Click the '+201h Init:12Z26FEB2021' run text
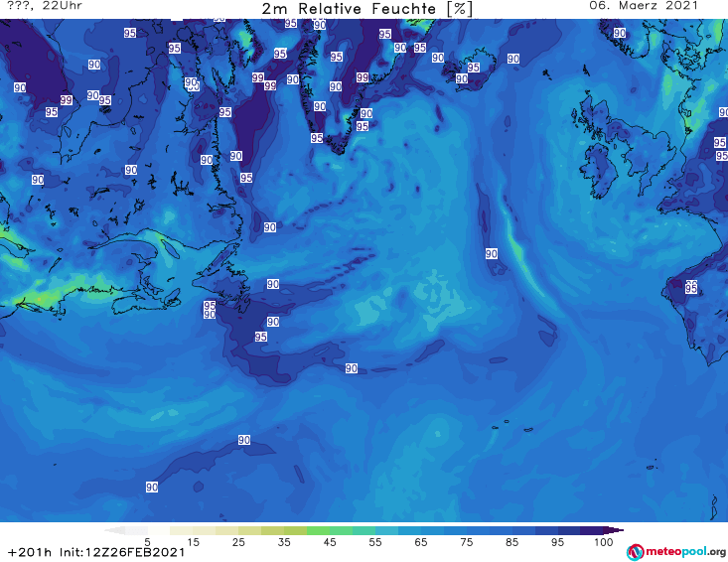Viewport: 728px width, 562px height. tap(96, 552)
